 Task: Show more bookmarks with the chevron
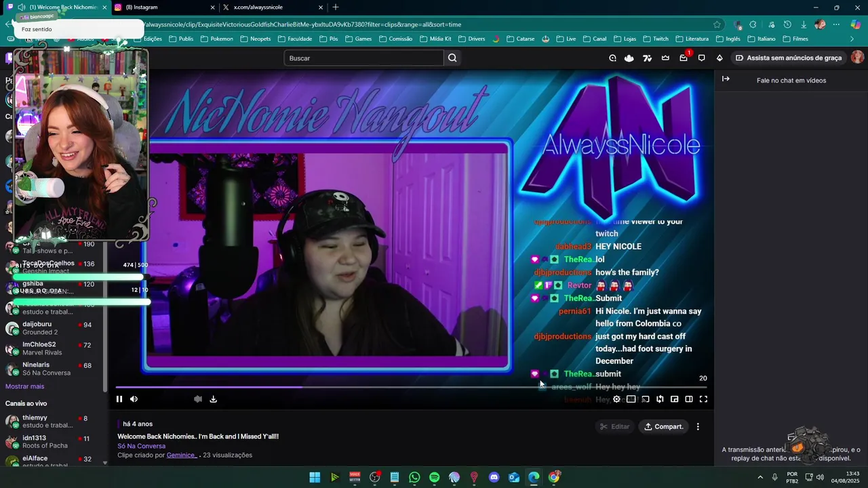[x=852, y=39]
